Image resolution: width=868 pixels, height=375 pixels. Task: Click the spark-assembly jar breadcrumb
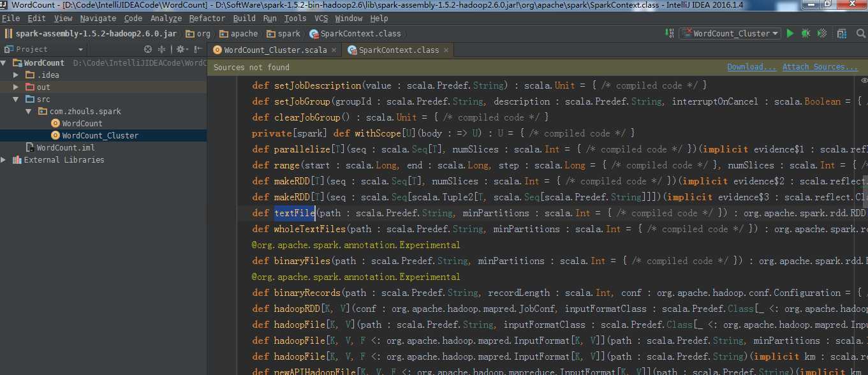[x=92, y=33]
